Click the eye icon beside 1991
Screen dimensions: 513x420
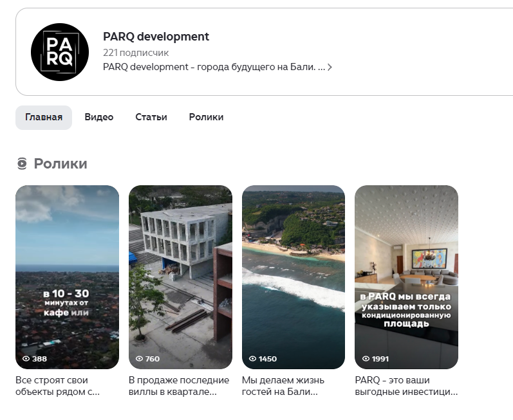[366, 358]
